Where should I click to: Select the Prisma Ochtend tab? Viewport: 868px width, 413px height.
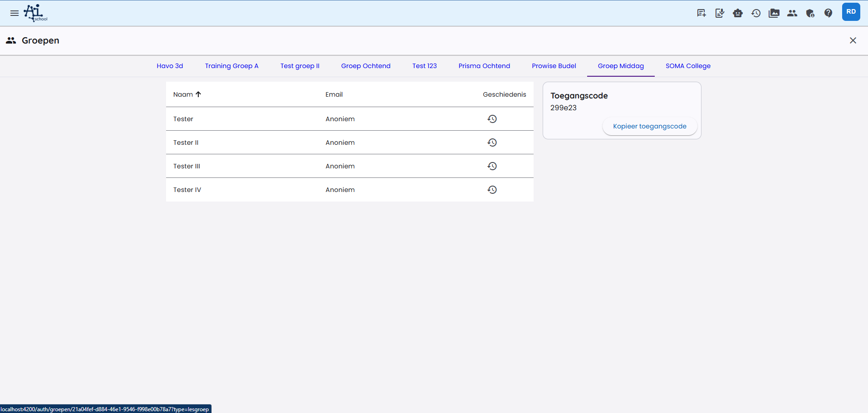pyautogui.click(x=484, y=66)
